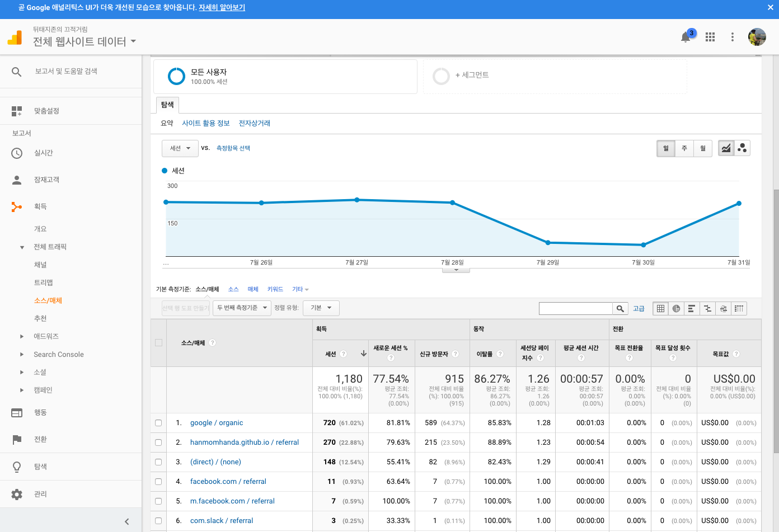Open the google / organic link
The width and height of the screenshot is (779, 532).
217,423
